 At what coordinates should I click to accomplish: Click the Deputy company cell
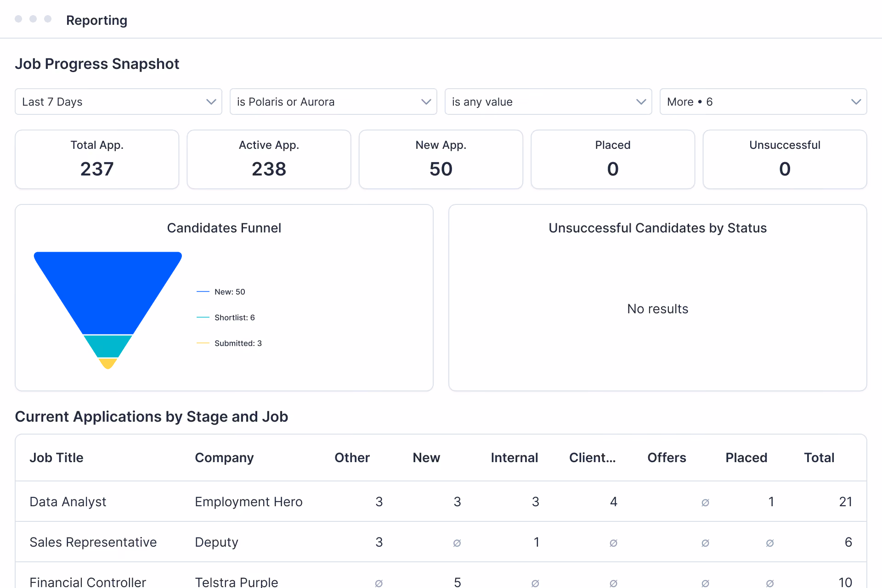pyautogui.click(x=216, y=542)
